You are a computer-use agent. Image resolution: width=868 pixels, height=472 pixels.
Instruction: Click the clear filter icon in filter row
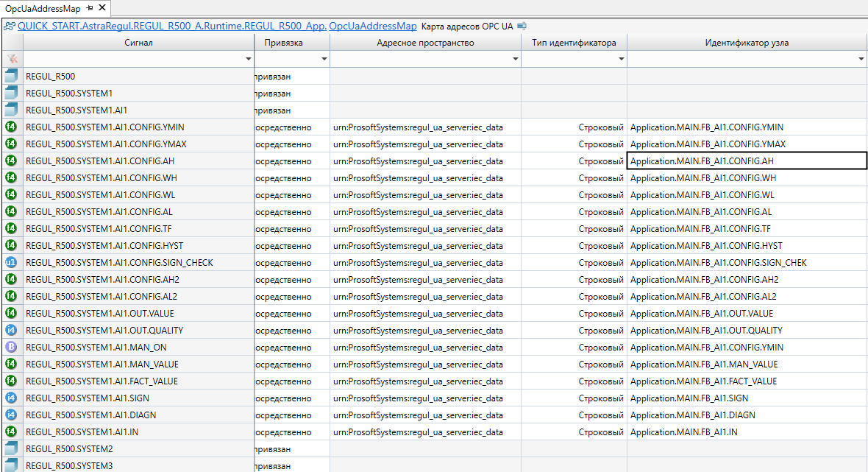tap(11, 59)
